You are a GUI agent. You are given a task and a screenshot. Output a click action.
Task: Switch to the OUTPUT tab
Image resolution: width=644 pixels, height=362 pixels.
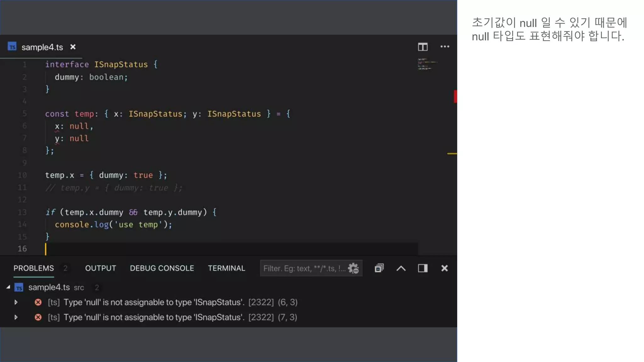tap(101, 268)
